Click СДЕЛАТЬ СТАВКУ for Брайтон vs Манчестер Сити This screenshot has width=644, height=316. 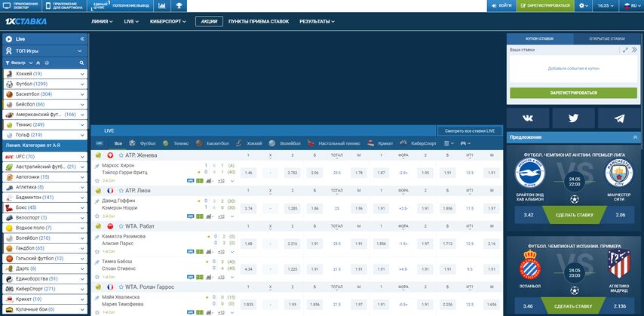[x=574, y=215]
